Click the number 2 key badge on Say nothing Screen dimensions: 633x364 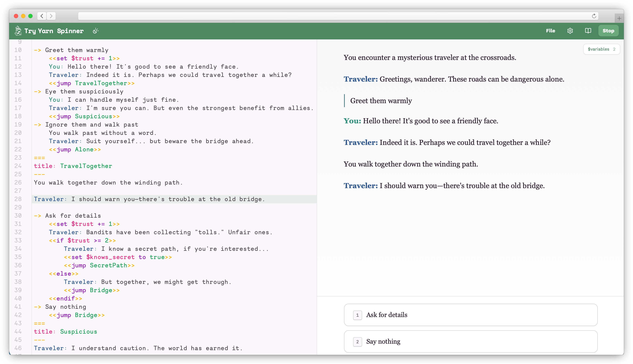click(x=357, y=342)
